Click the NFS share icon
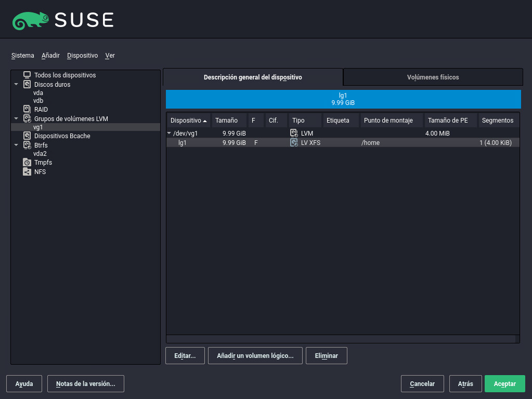The height and width of the screenshot is (399, 532). click(x=27, y=172)
